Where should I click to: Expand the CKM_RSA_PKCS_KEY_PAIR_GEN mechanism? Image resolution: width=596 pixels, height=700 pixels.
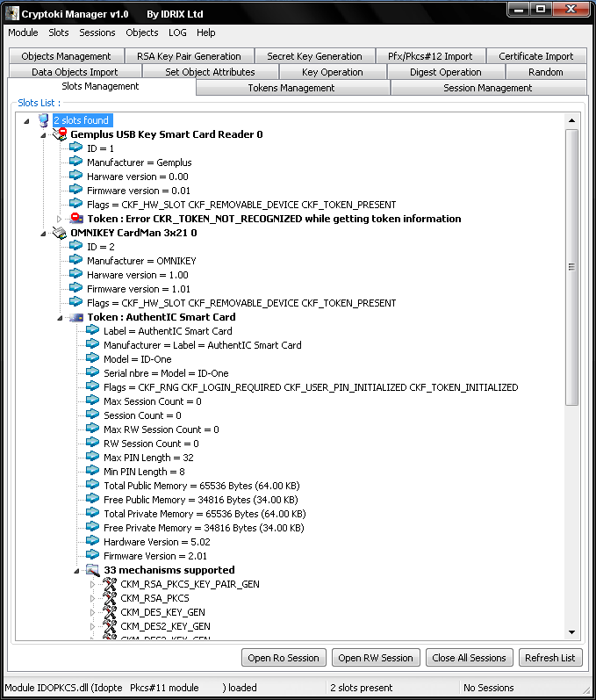tap(92, 584)
